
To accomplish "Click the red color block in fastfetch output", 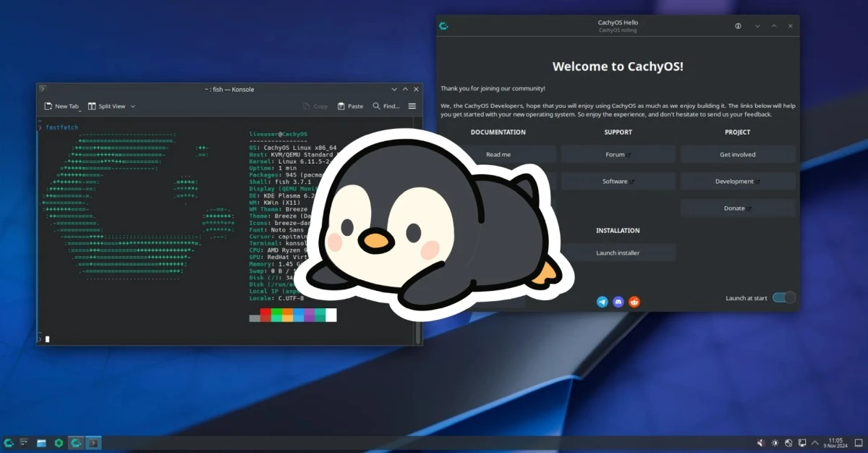I will [x=265, y=316].
